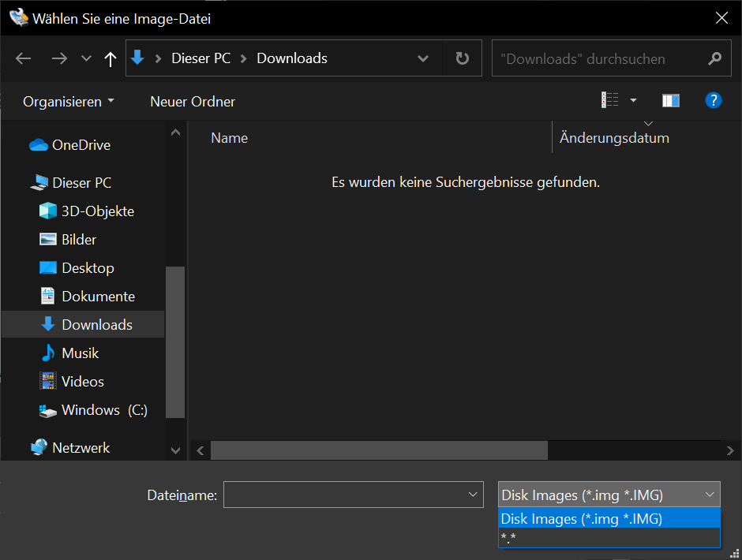The image size is (742, 560).
Task: Go forward using the right arrow
Action: (59, 58)
